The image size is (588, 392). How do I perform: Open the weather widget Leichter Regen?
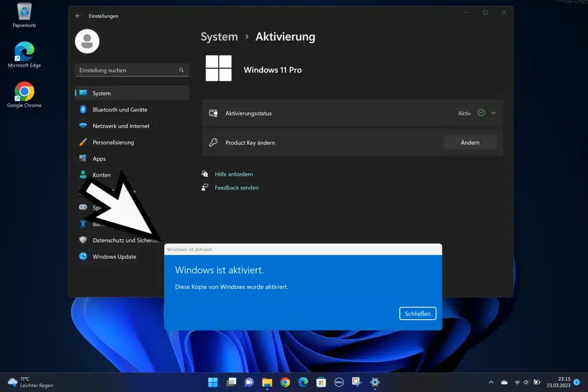coord(31,382)
